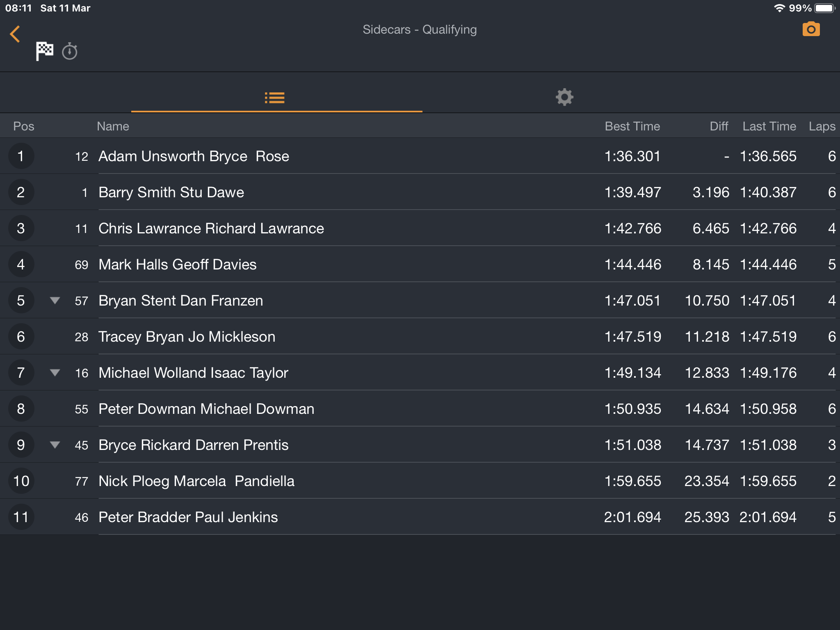840x630 pixels.
Task: Tap last time 1:50.958
Action: (x=768, y=409)
